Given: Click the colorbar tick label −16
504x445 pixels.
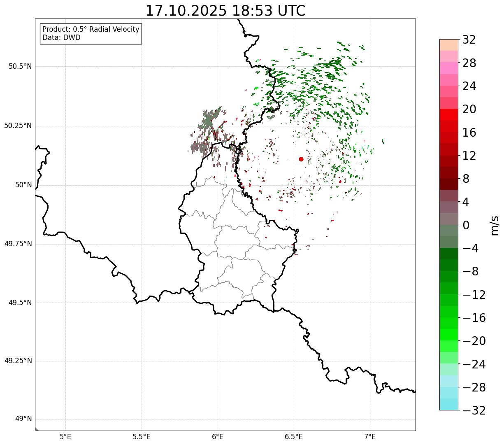Looking at the screenshot, I should click(x=474, y=318).
